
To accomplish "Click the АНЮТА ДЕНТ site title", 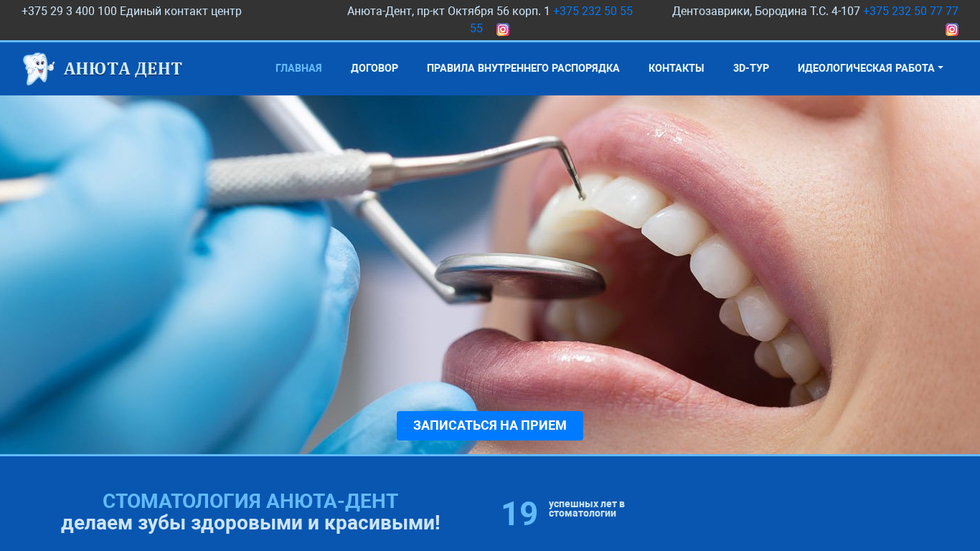I will (123, 69).
